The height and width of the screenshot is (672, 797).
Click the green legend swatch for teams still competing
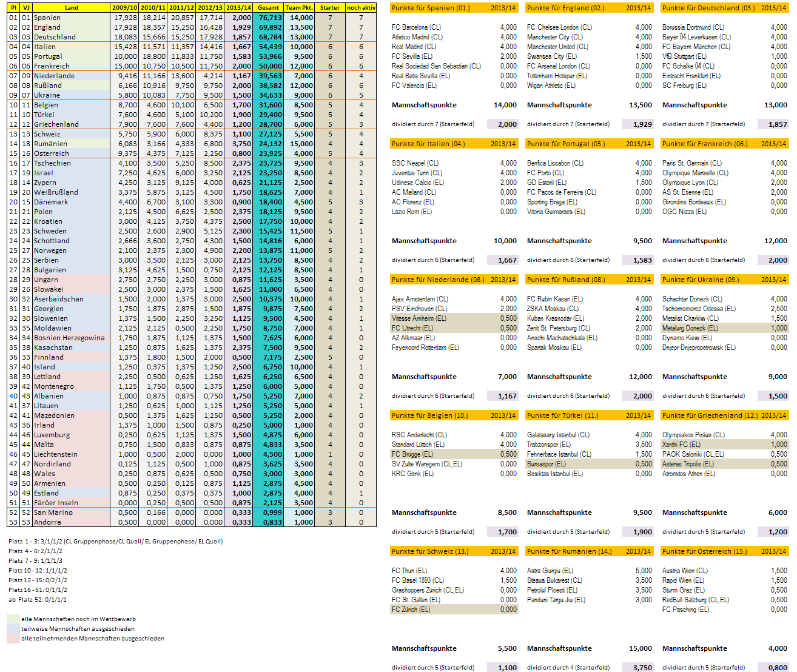[13, 619]
